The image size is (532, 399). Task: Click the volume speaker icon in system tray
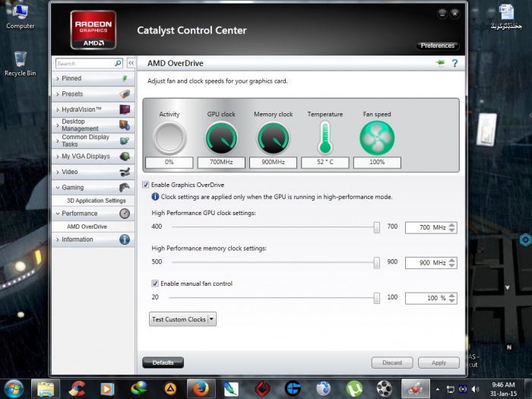475,389
